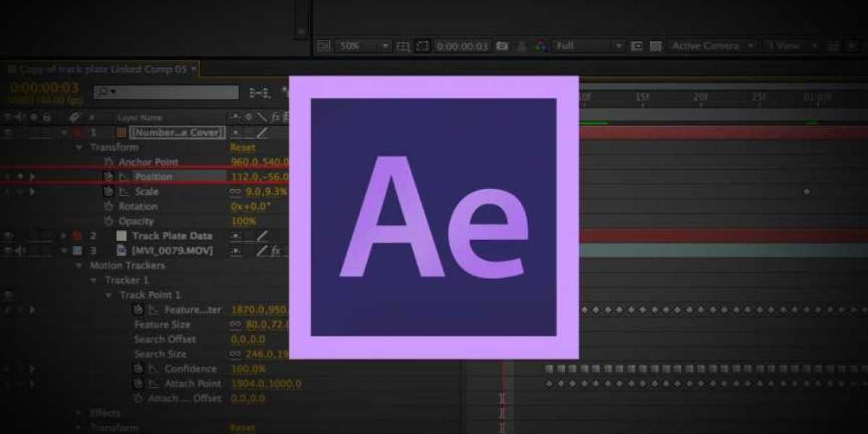Open the Full resolution dropdown
The height and width of the screenshot is (434, 868).
[588, 46]
